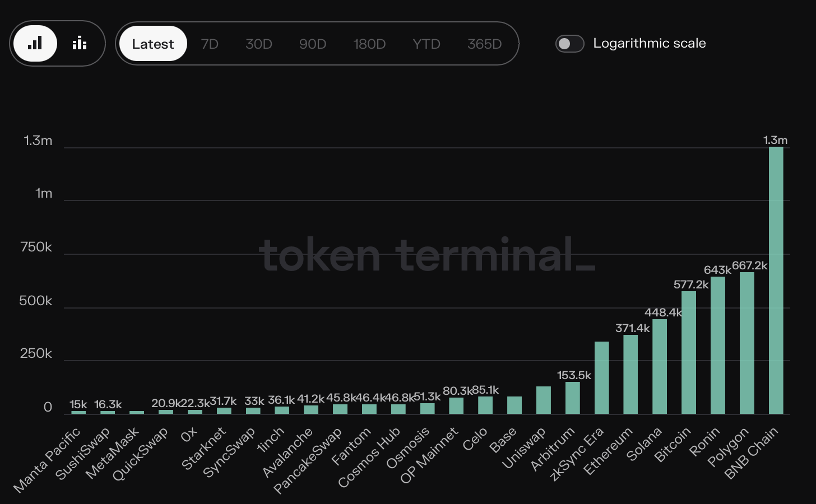Image resolution: width=816 pixels, height=504 pixels.
Task: Click the Base axis label
Action: click(503, 441)
